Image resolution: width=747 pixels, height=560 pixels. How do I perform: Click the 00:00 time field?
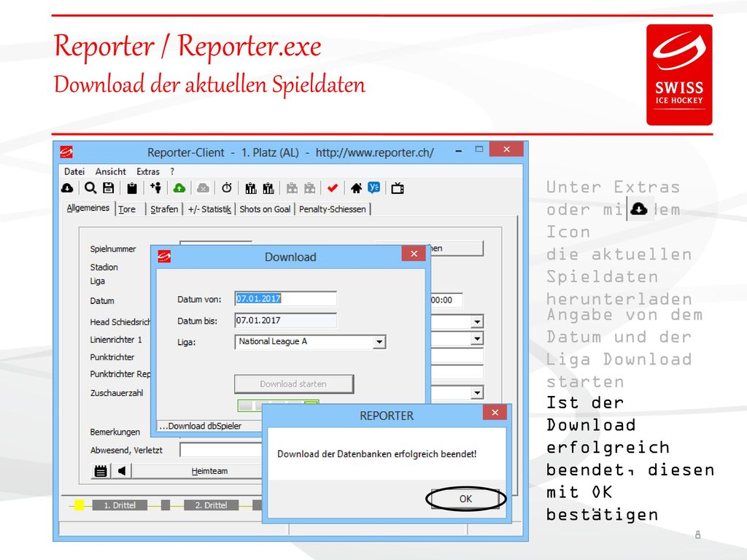pos(446,300)
